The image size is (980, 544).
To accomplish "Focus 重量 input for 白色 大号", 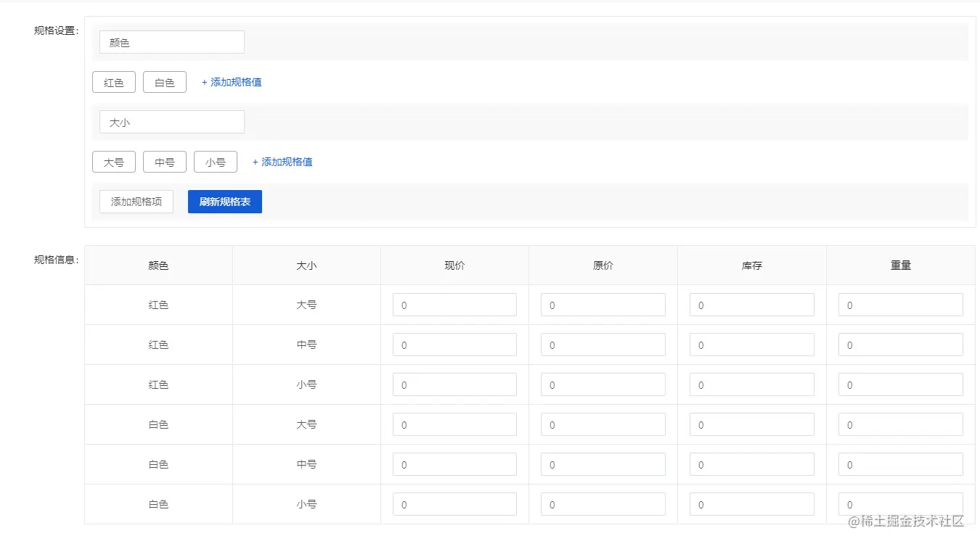I will pos(901,424).
